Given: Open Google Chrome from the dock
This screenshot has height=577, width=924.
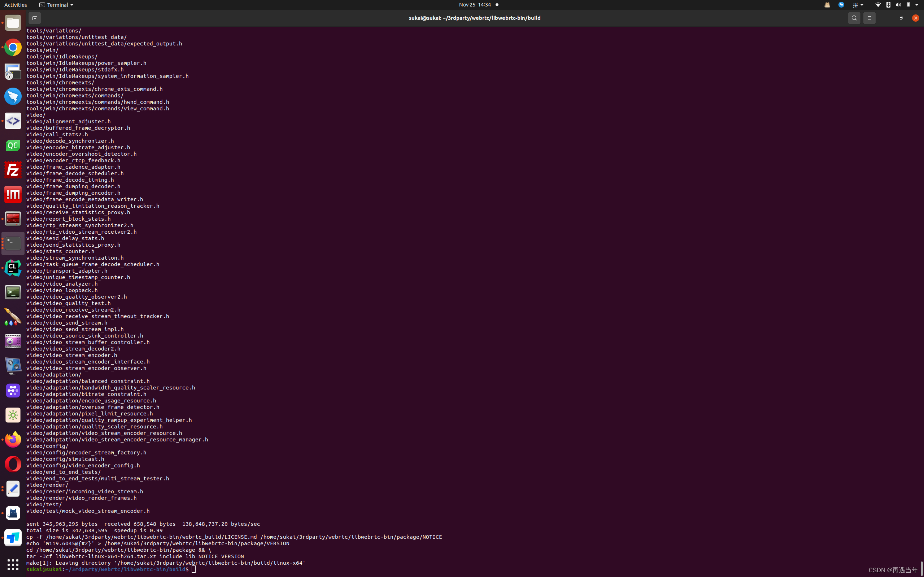Looking at the screenshot, I should pyautogui.click(x=13, y=47).
